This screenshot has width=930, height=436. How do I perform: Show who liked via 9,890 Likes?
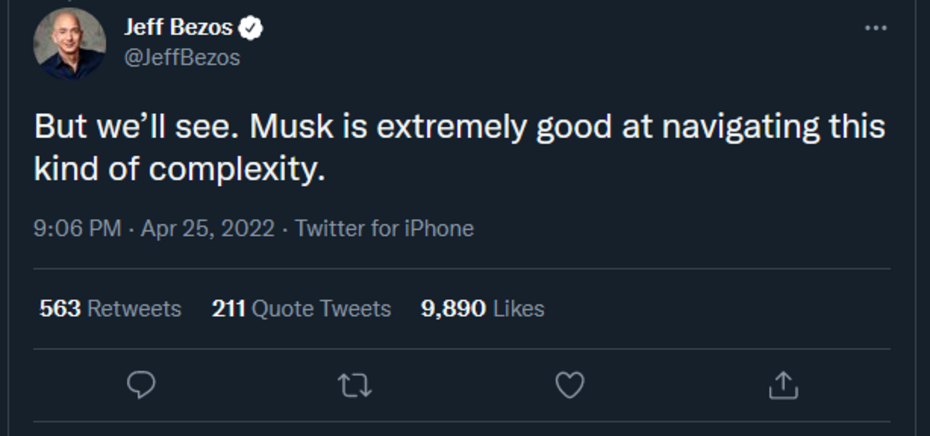coord(483,309)
